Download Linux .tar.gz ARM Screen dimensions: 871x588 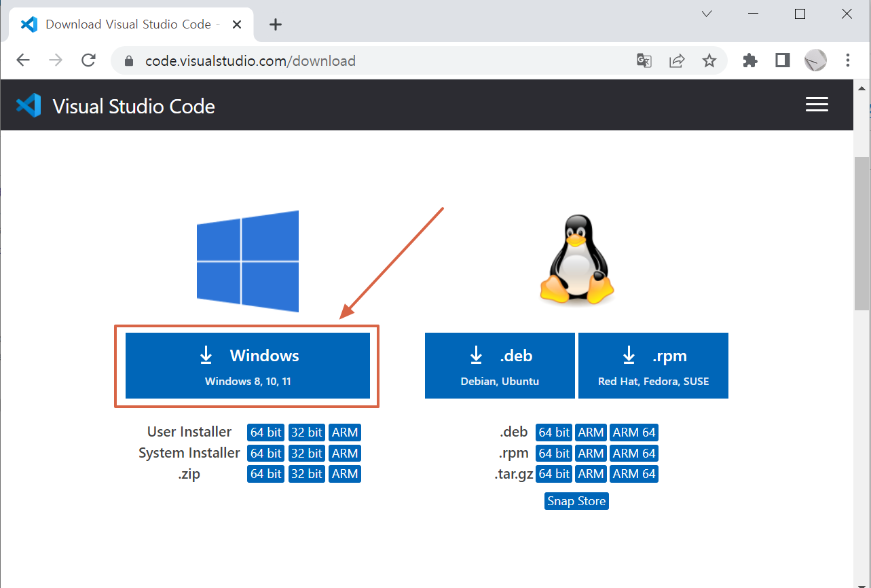click(591, 474)
